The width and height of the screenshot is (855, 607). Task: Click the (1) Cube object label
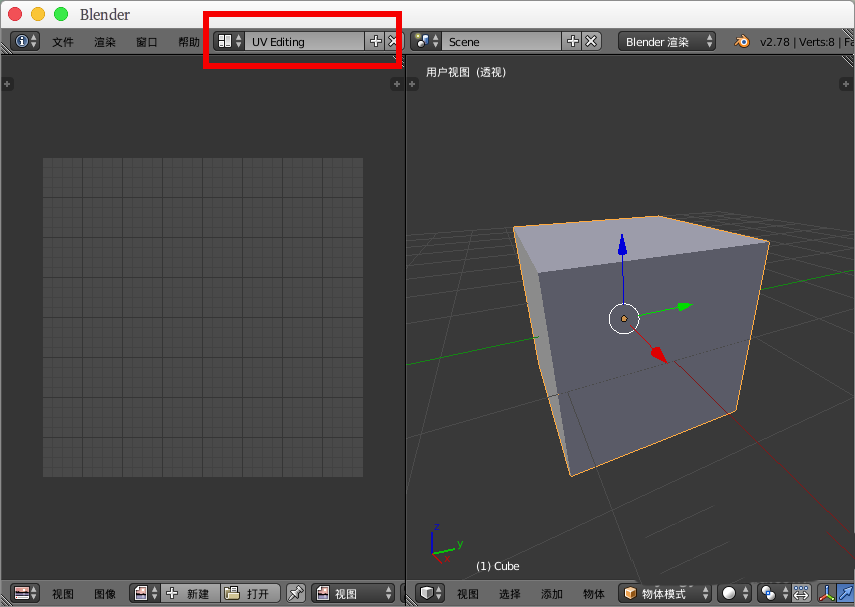(497, 566)
